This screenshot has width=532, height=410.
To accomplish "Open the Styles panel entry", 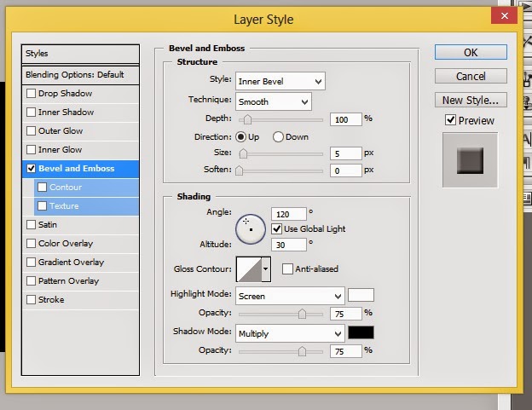I will (x=80, y=54).
